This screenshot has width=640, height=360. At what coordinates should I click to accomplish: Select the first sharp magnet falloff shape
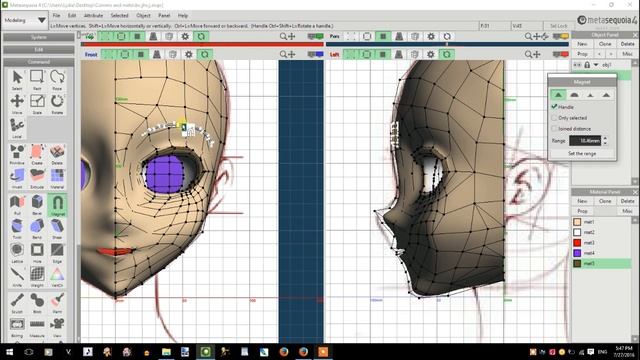[558, 95]
